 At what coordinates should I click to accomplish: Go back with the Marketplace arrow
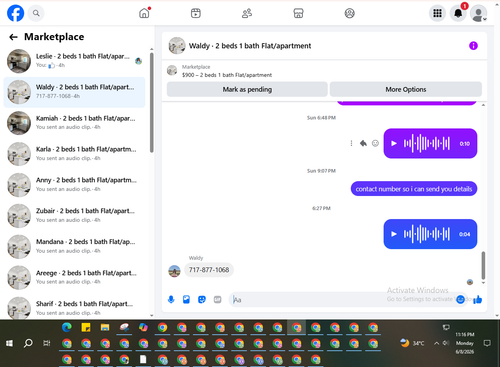pyautogui.click(x=13, y=37)
